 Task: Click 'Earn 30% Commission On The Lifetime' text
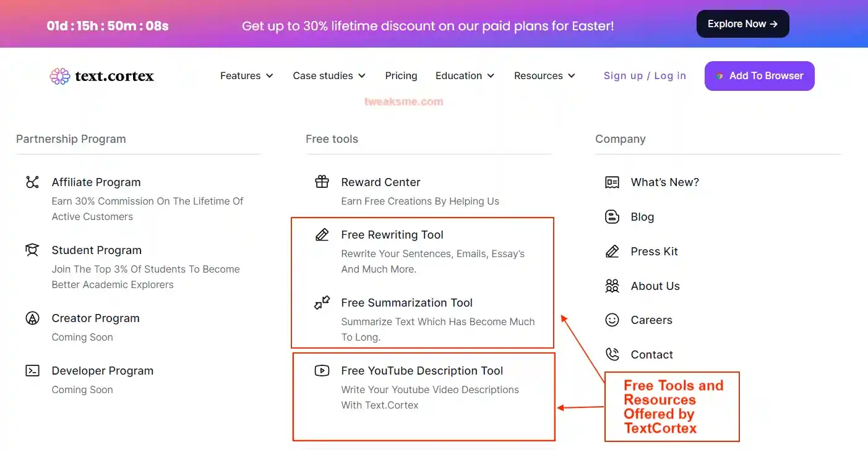(147, 201)
